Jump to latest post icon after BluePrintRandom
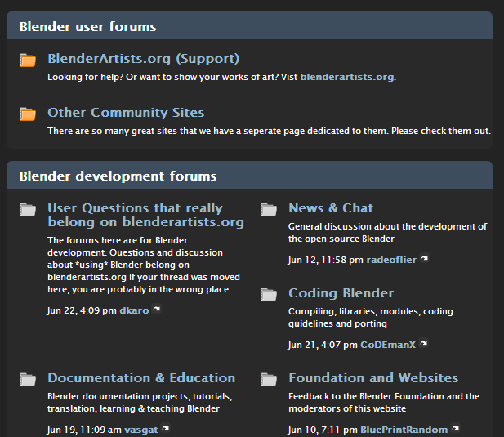This screenshot has width=504, height=437. tap(456, 428)
